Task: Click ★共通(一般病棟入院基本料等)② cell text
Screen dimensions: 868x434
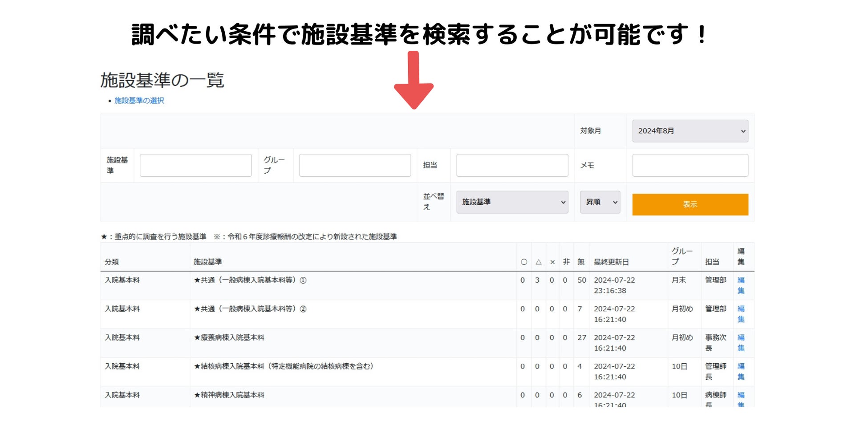Action: click(250, 309)
